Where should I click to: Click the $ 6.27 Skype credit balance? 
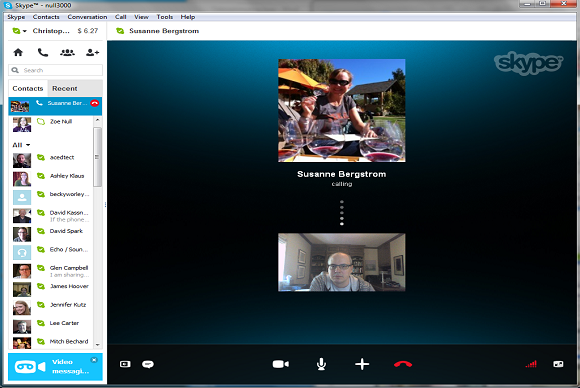(x=88, y=31)
